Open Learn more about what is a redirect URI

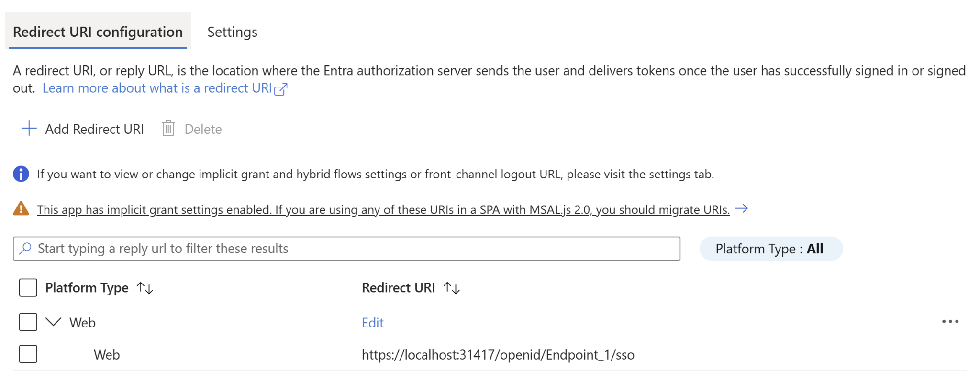[157, 88]
